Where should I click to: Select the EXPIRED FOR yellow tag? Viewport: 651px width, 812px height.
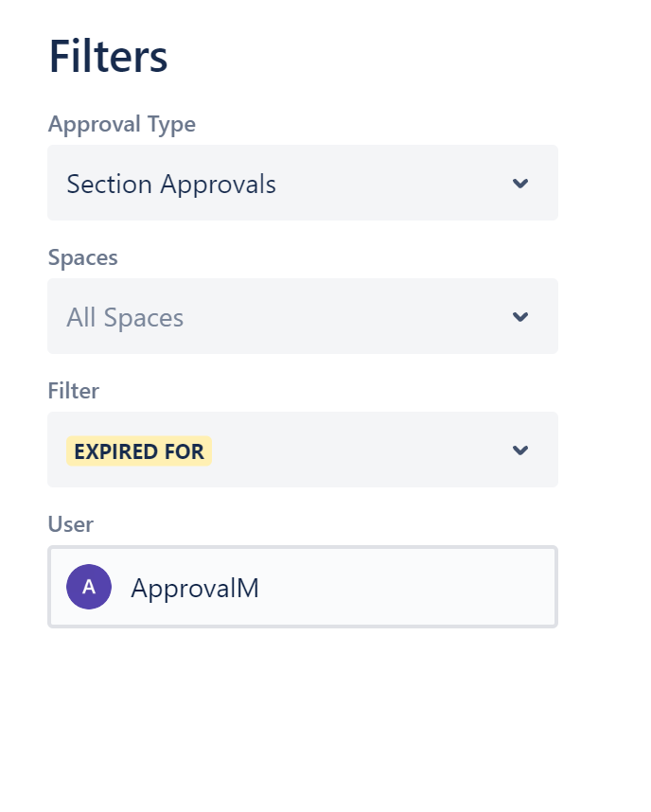pyautogui.click(x=139, y=451)
